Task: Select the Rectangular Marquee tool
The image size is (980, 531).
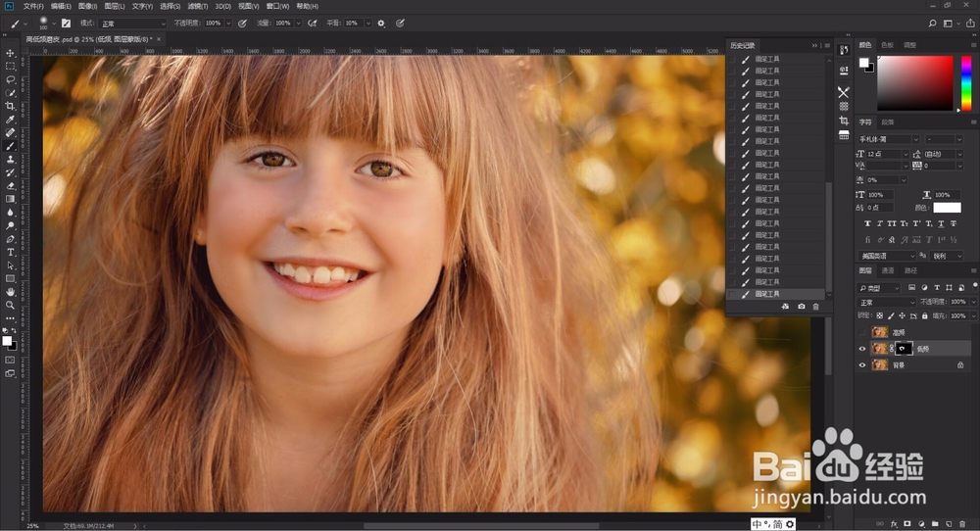Action: (x=10, y=67)
